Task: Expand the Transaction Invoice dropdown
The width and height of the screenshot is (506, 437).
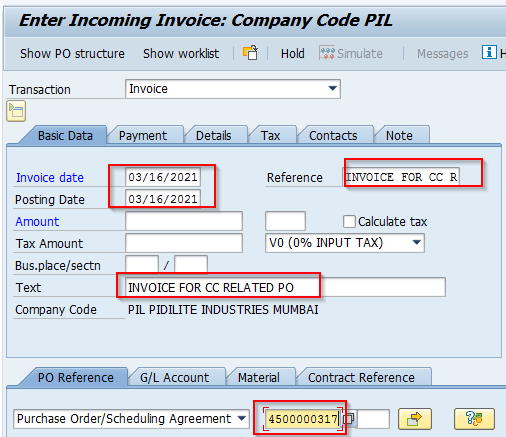Action: coord(332,89)
